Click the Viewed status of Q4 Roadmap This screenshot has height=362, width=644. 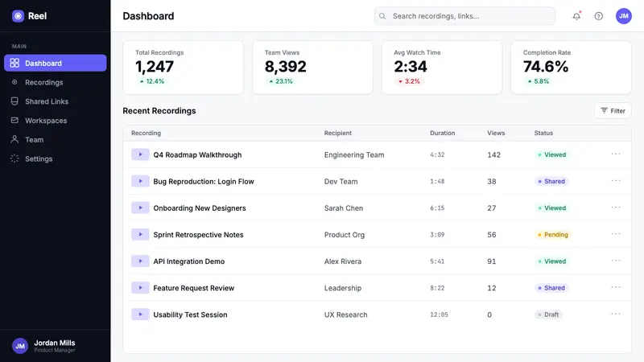coord(551,154)
